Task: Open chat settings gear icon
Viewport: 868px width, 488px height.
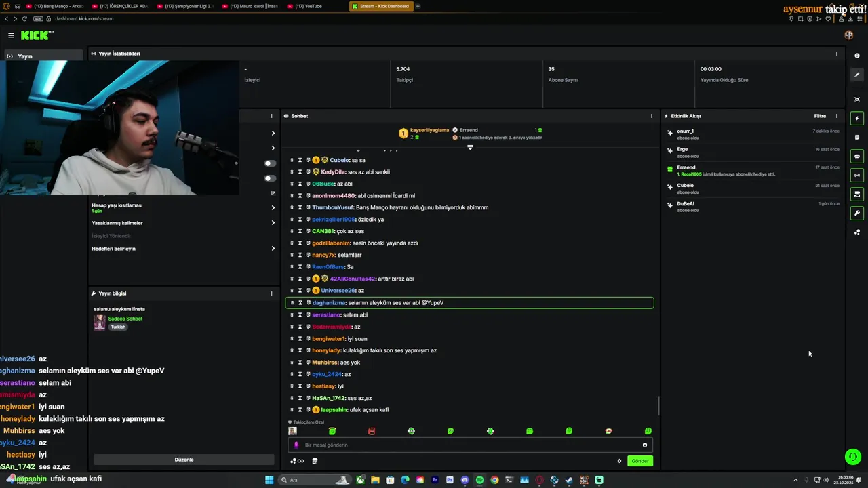Action: click(x=619, y=461)
